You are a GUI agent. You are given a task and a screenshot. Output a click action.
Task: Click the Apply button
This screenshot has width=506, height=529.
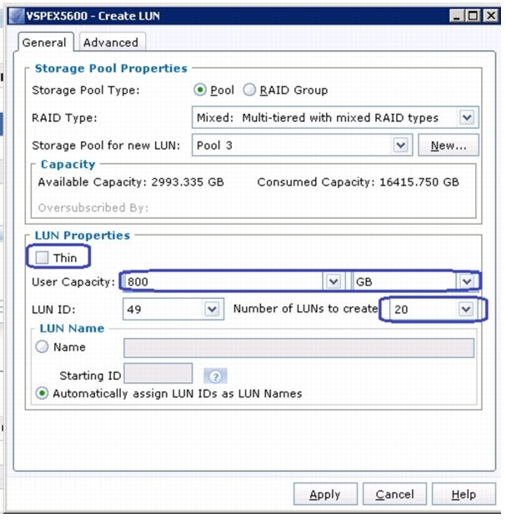tap(325, 495)
